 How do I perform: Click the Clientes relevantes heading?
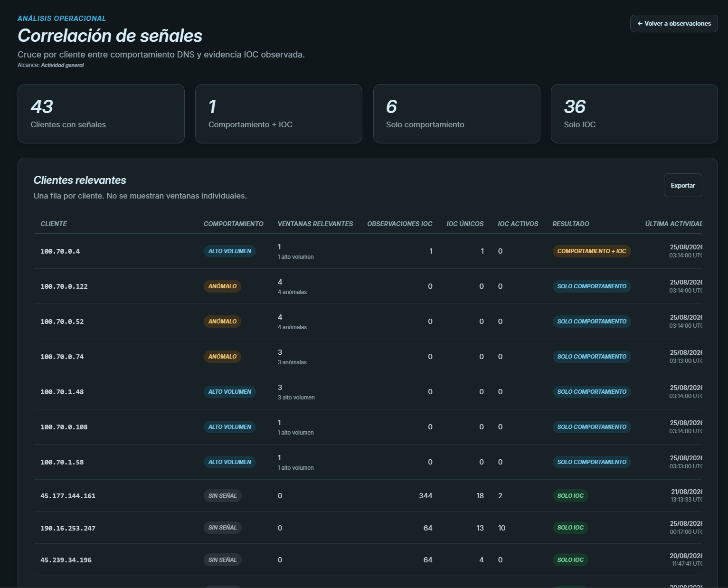[x=80, y=180]
